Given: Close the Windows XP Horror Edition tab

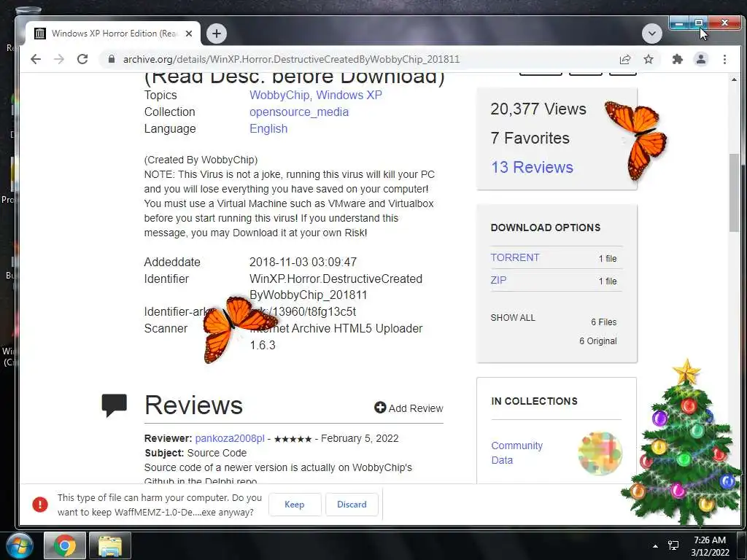Looking at the screenshot, I should click(189, 34).
